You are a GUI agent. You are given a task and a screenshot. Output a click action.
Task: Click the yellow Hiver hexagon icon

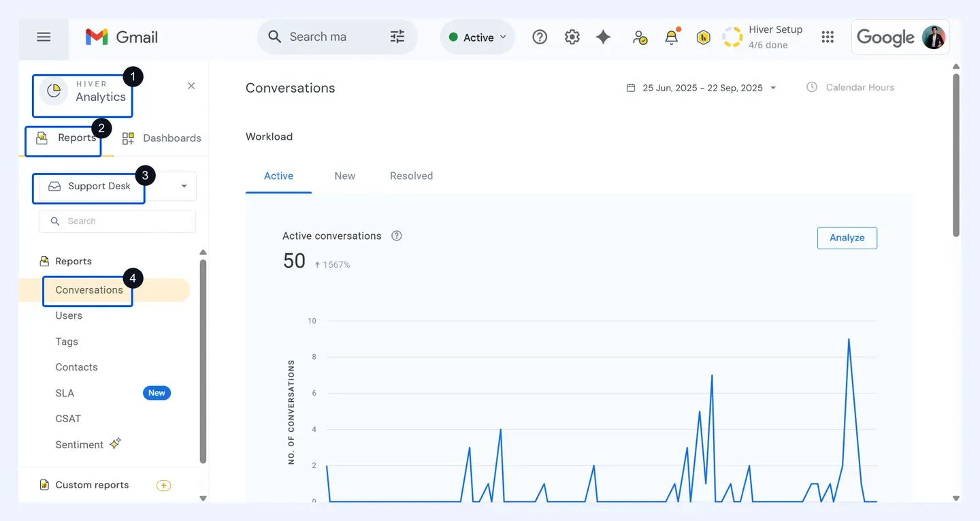tap(704, 37)
